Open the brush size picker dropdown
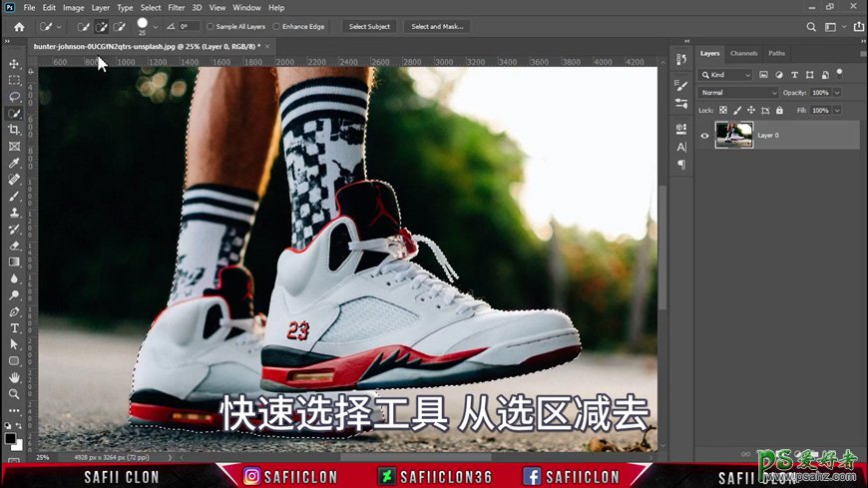 156,27
